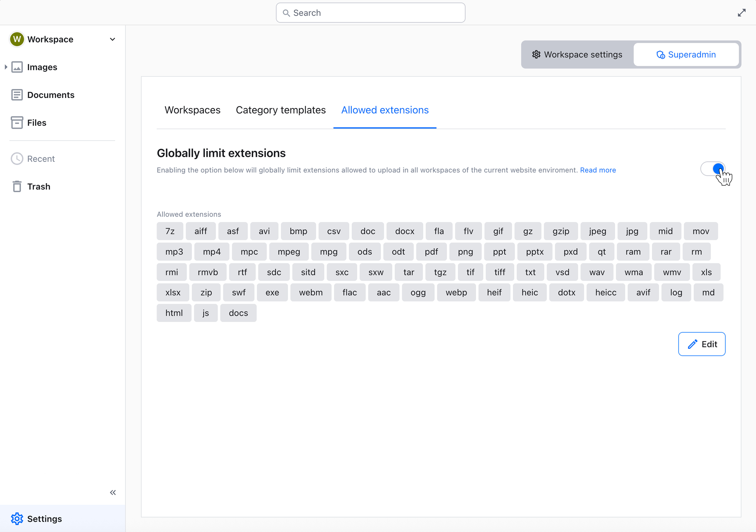Click the webm extension tag
This screenshot has height=532, width=756.
click(x=311, y=292)
